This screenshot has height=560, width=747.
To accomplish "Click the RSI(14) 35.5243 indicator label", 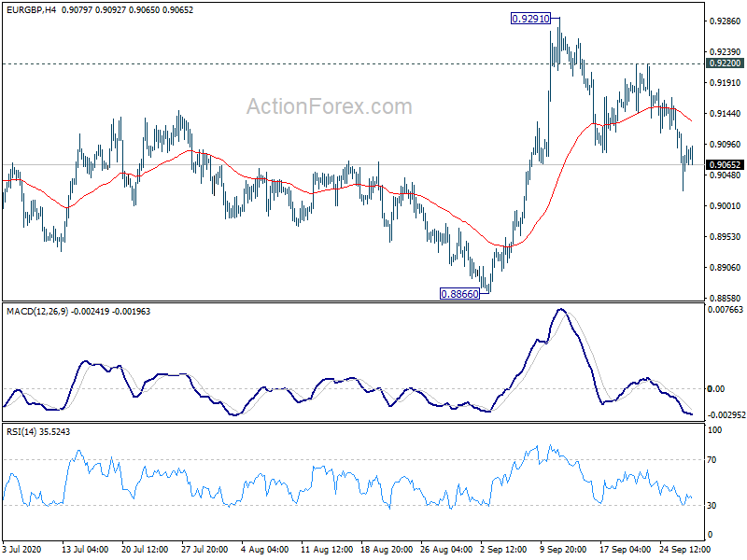I will [38, 432].
